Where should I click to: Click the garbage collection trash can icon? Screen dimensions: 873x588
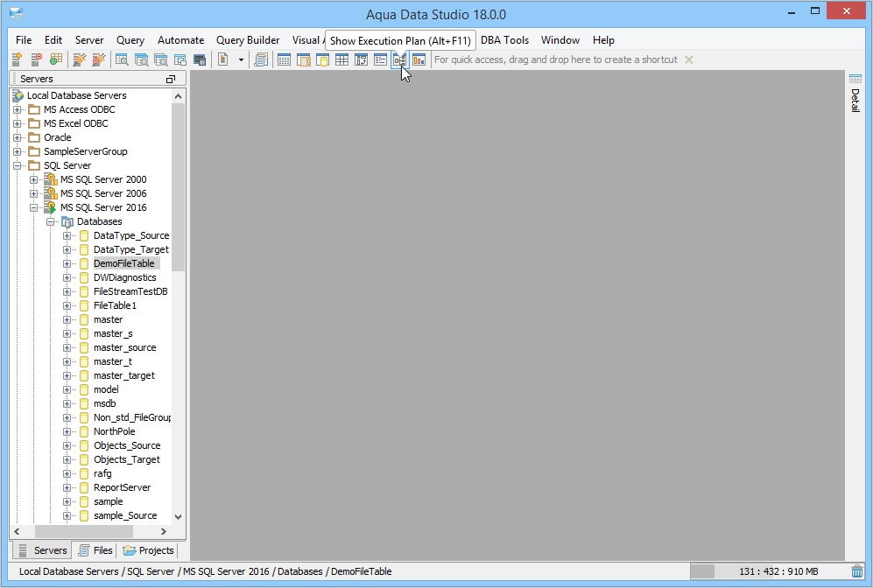pyautogui.click(x=857, y=571)
